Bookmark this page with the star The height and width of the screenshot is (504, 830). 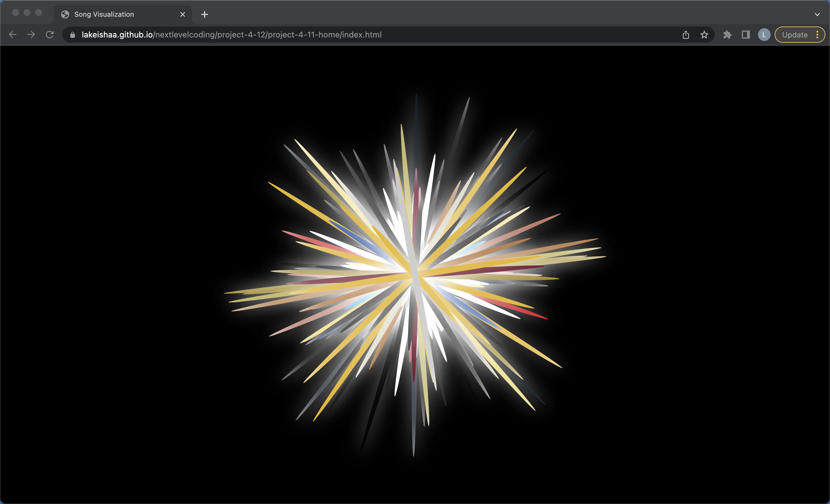[x=704, y=35]
